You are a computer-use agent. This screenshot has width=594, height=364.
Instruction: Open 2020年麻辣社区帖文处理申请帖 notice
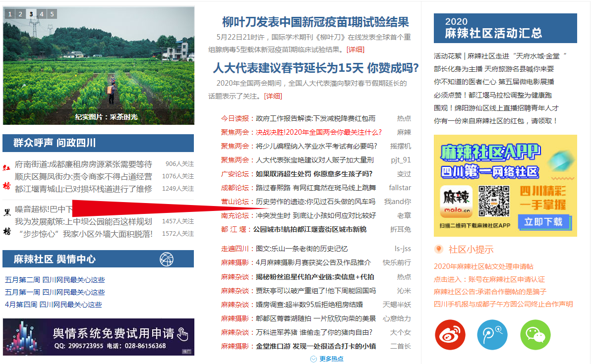483,266
